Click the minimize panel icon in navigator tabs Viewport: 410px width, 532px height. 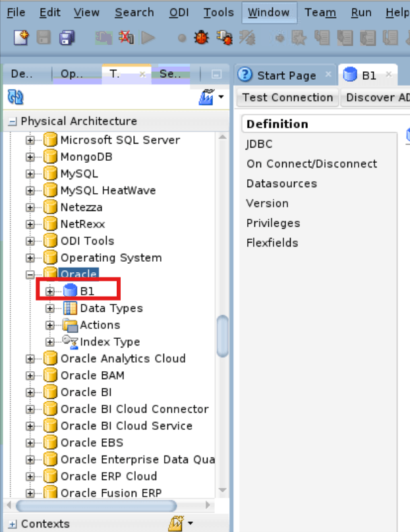pyautogui.click(x=216, y=74)
